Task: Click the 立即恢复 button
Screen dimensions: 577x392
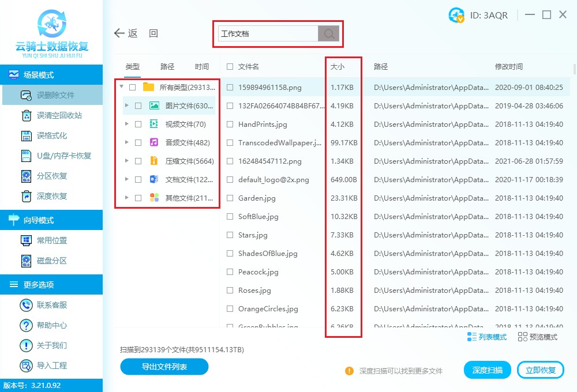Action: click(x=541, y=370)
